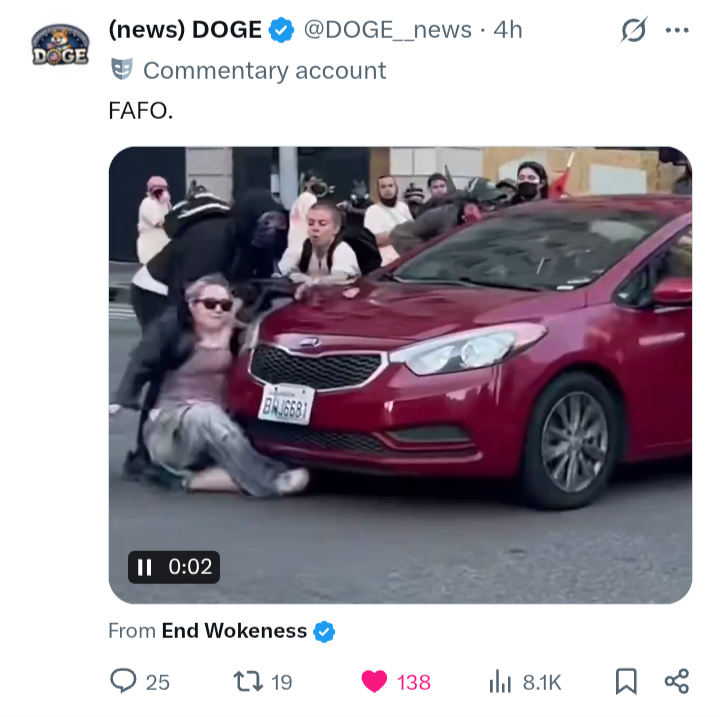Click the Grok explain icon
Viewport: 720px width, 717px height.
pos(634,30)
